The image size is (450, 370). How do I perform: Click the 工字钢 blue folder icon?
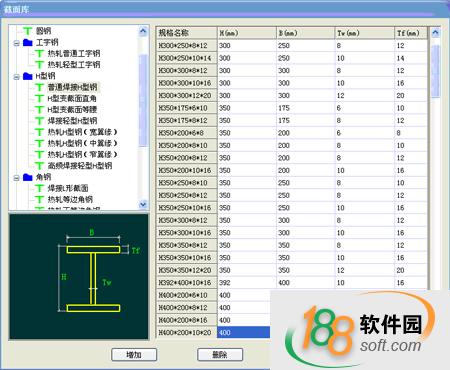(x=28, y=42)
